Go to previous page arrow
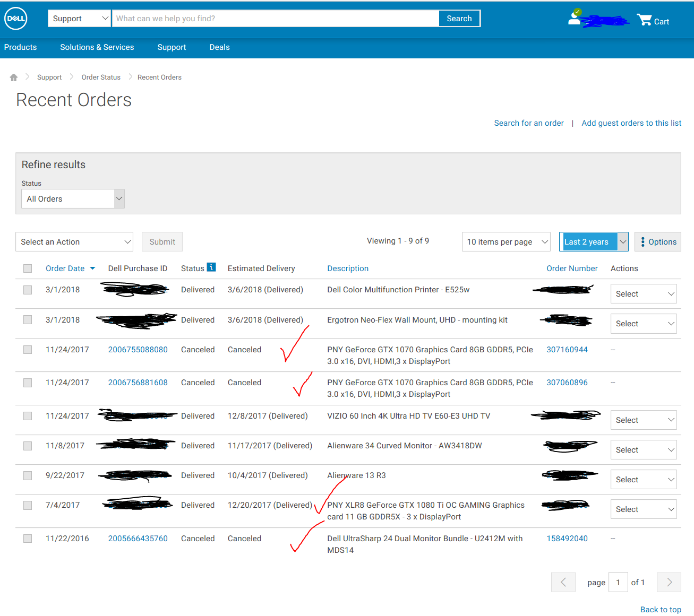 563,582
